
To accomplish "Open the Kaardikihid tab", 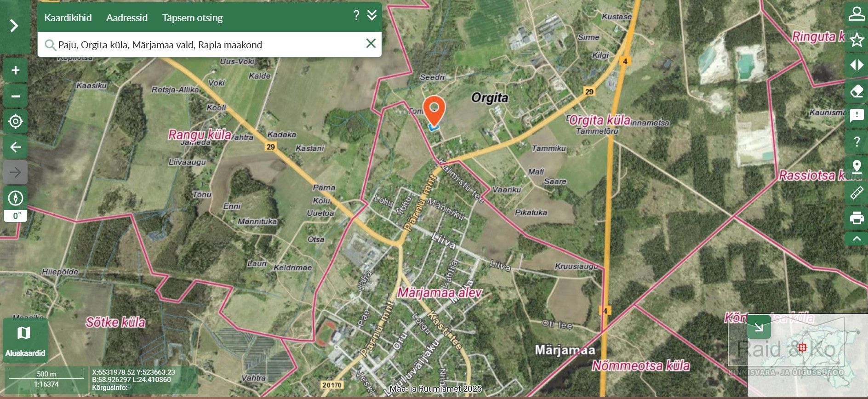I will click(x=68, y=18).
